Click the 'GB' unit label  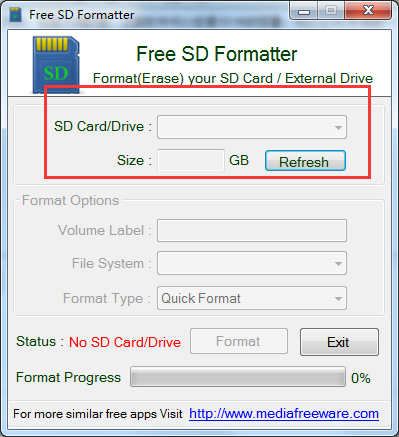(239, 160)
